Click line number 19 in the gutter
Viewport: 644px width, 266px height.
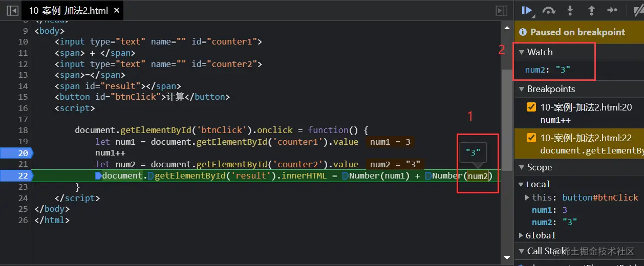23,142
